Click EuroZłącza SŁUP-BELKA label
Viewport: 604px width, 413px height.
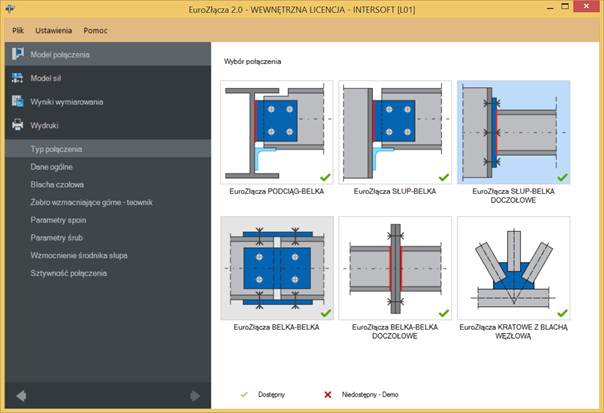395,191
